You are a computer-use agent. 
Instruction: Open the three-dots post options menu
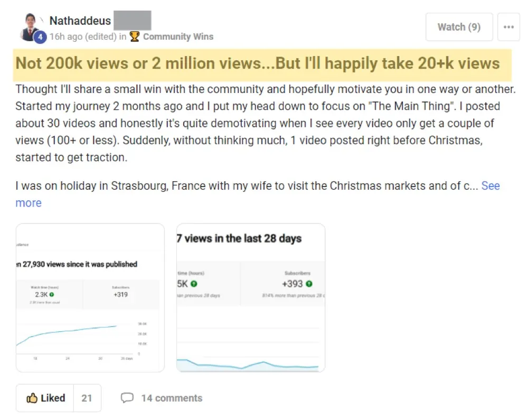pyautogui.click(x=508, y=27)
